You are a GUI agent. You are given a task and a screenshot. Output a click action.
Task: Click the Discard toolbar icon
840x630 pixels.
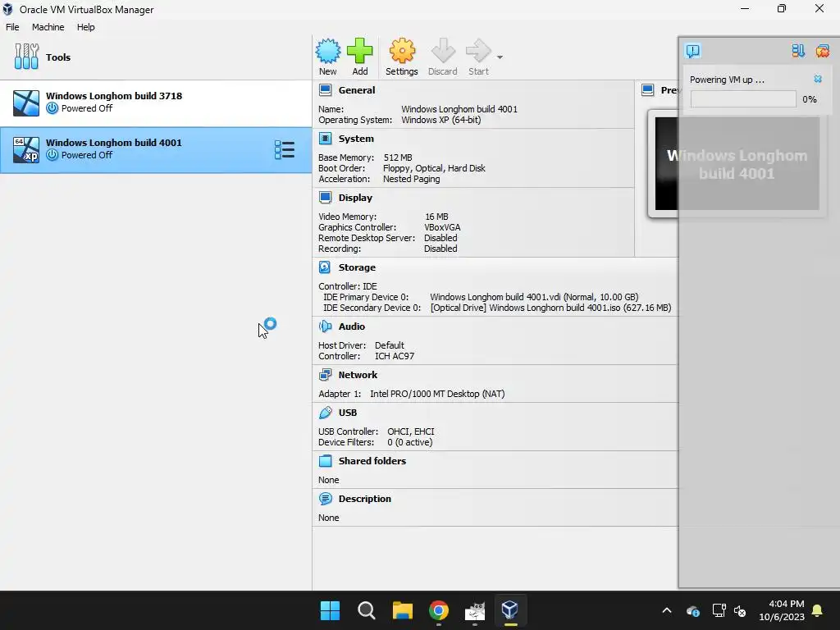[442, 52]
